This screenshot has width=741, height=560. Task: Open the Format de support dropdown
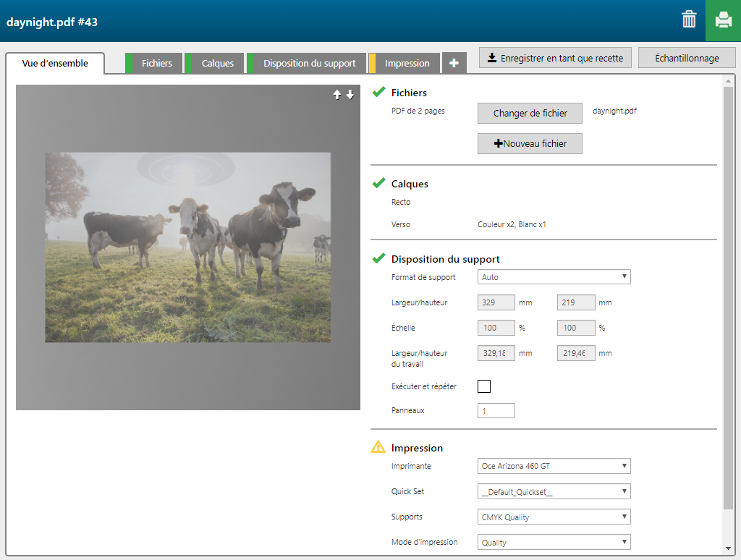[x=554, y=277]
